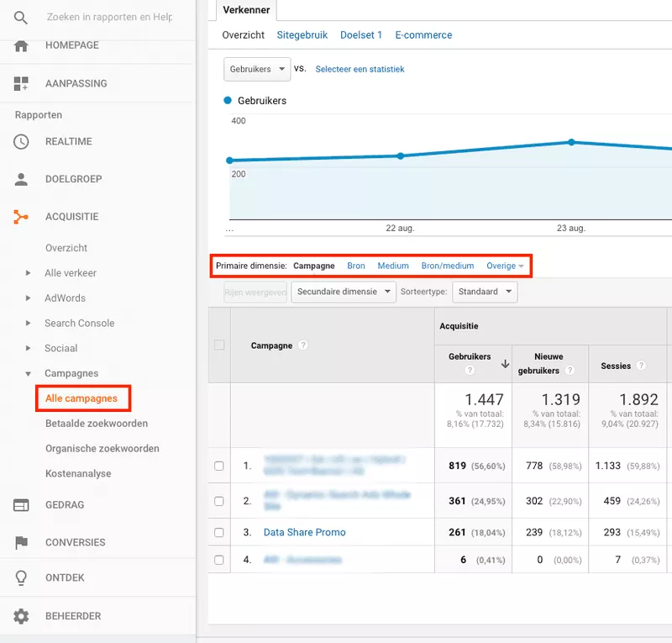672x643 pixels.
Task: Click the Conversies flag icon
Action: (22, 543)
